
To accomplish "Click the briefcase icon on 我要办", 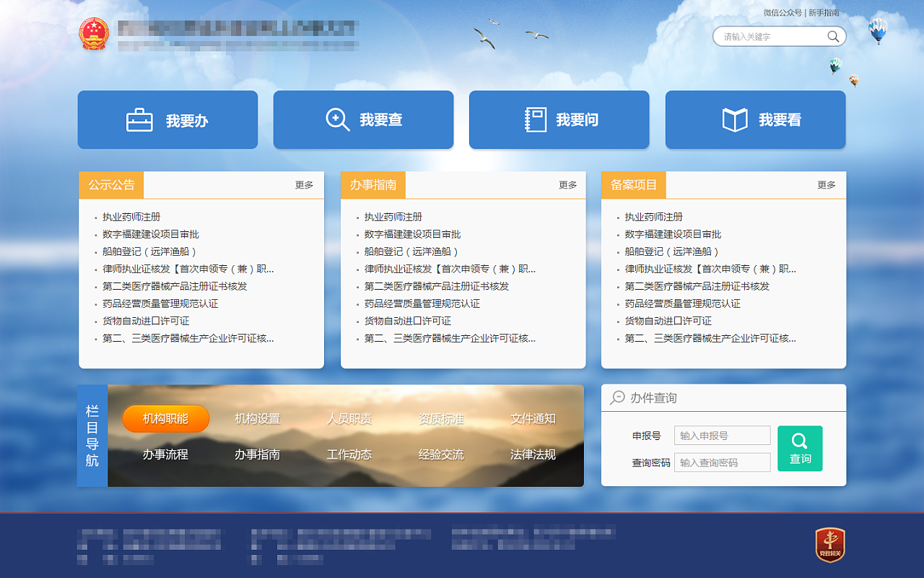I will (139, 120).
